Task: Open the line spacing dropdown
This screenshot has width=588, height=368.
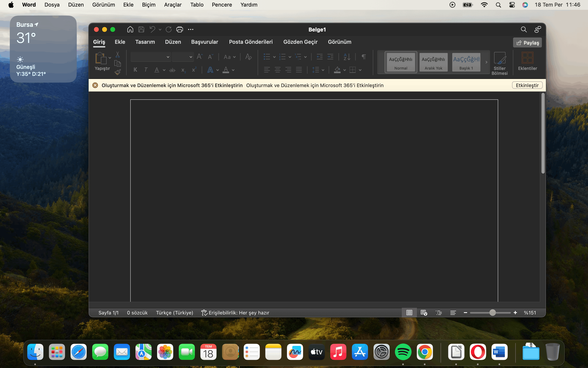Action: pos(323,70)
